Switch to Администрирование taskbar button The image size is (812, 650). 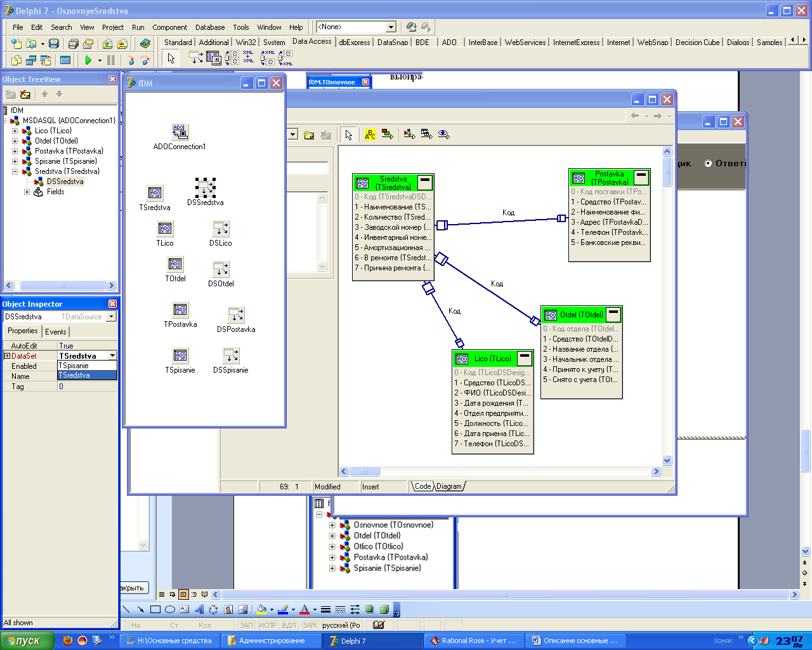coord(271,641)
